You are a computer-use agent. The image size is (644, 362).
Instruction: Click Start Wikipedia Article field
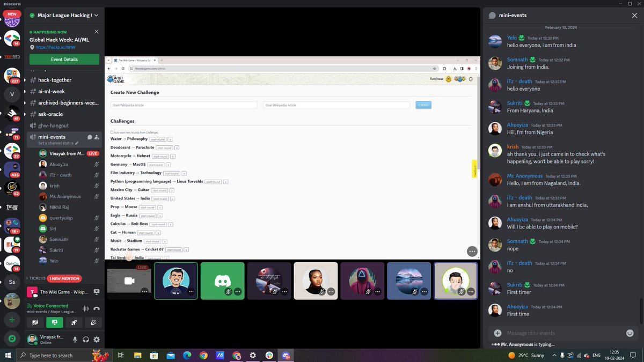[x=184, y=105]
